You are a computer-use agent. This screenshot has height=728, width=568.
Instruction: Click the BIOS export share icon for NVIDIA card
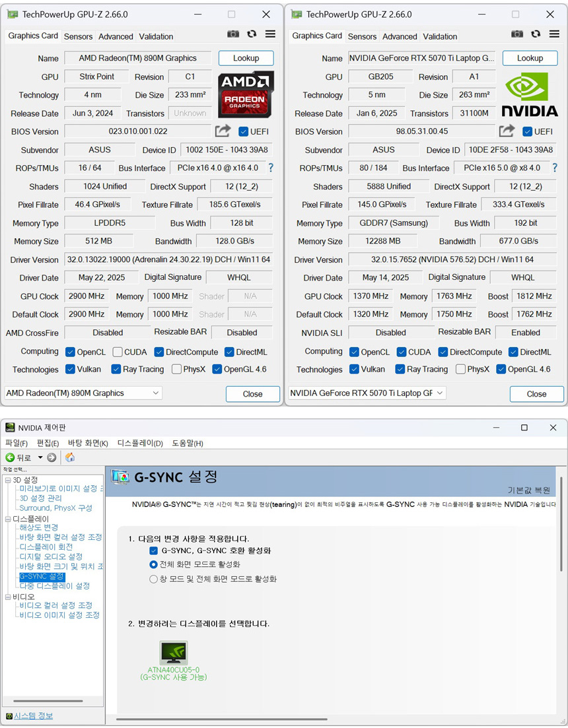pyautogui.click(x=507, y=131)
